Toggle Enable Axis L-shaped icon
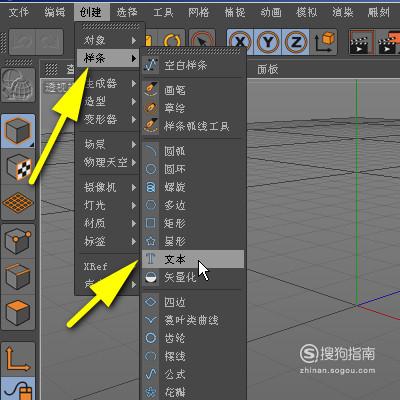The width and height of the screenshot is (400, 400). (18, 359)
